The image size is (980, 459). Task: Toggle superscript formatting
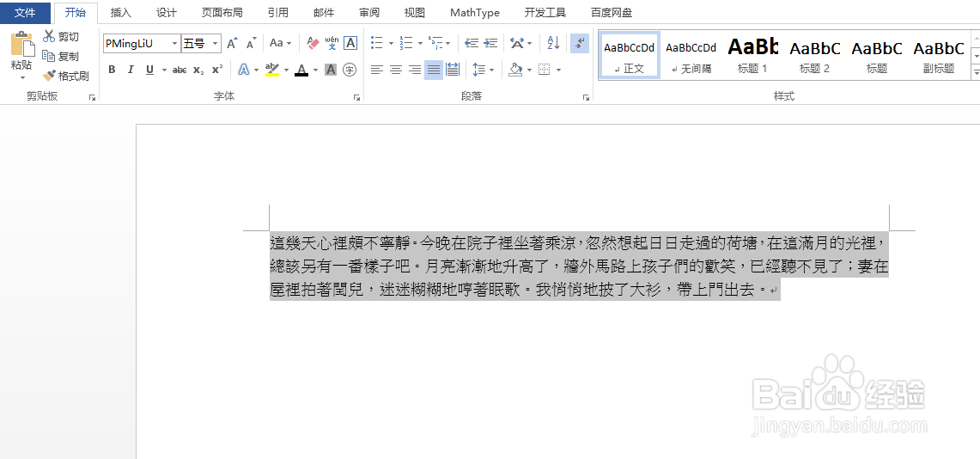coord(217,70)
